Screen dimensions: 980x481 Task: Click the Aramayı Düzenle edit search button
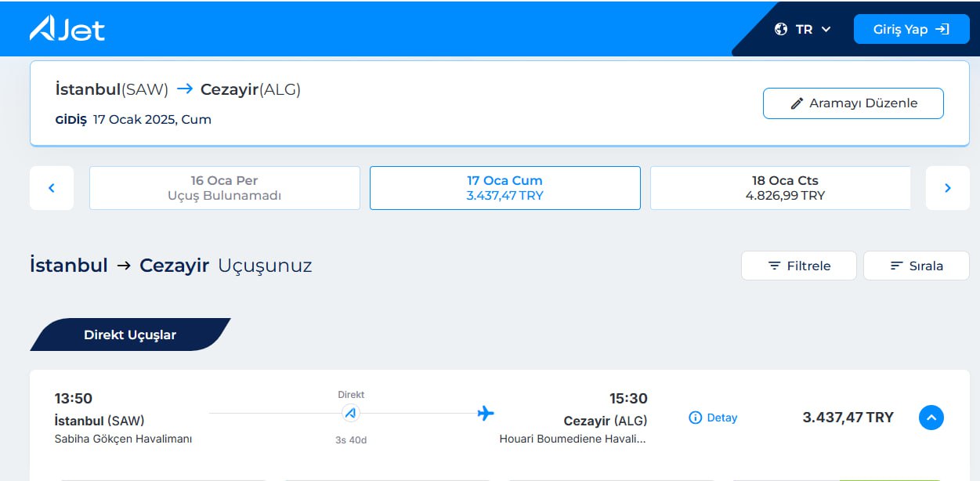[853, 103]
